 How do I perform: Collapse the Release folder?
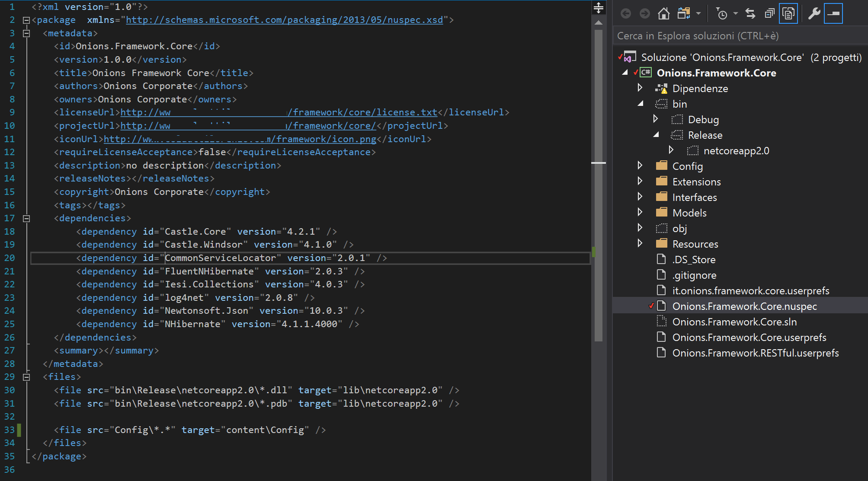(656, 135)
